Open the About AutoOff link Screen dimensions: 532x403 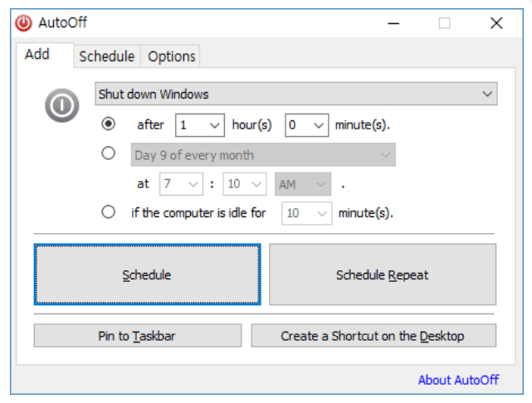[458, 380]
